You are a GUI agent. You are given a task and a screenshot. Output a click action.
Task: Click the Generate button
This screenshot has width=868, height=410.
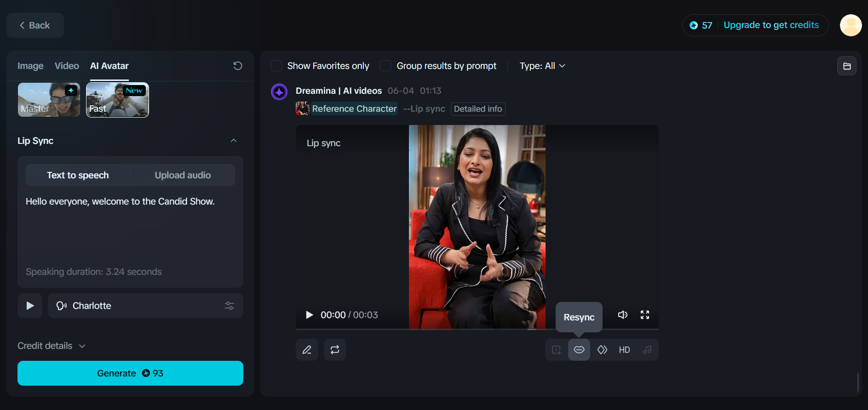pos(130,373)
